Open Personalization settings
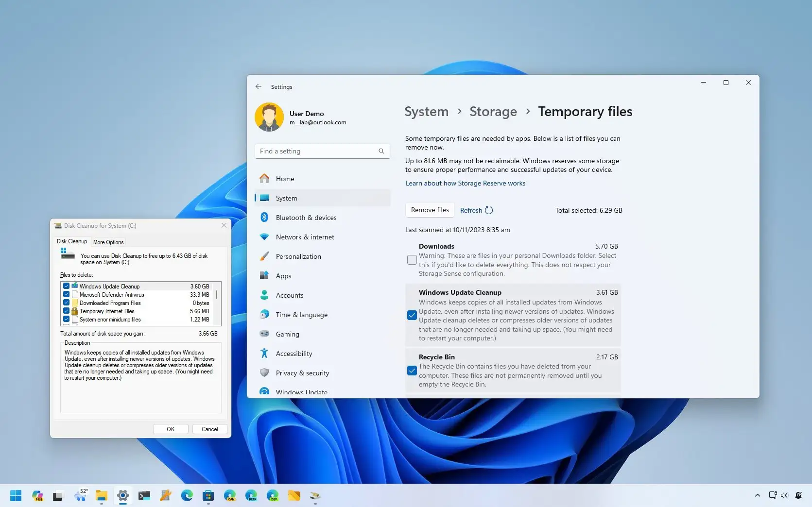 (323, 256)
